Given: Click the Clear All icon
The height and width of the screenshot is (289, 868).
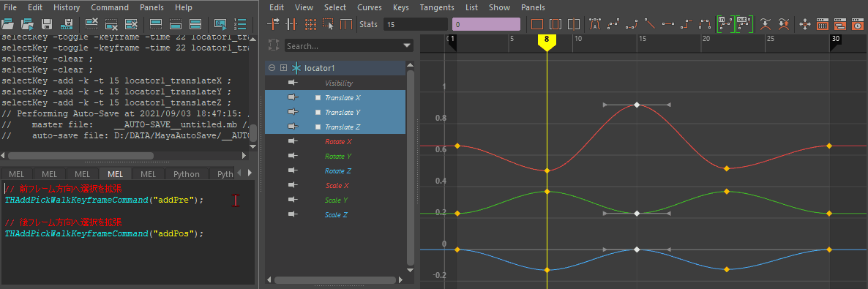Looking at the screenshot, I should pos(131,24).
